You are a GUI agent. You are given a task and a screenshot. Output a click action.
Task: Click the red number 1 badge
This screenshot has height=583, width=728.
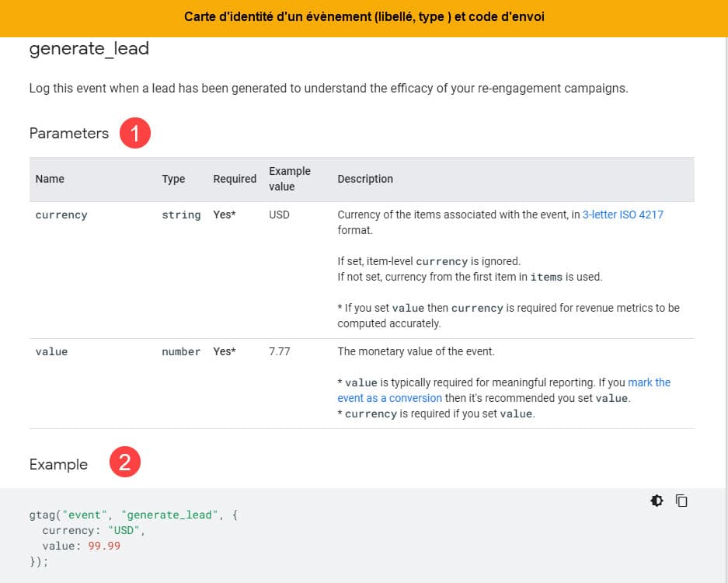point(135,133)
